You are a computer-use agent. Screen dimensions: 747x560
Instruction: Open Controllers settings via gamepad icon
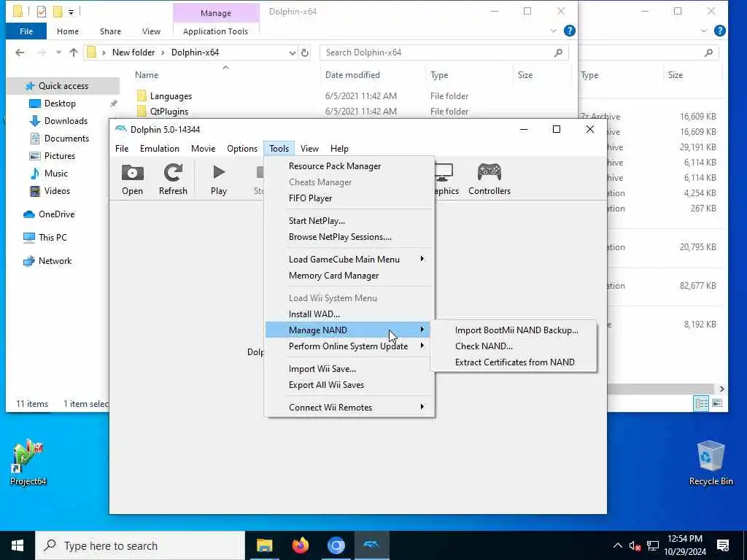(x=489, y=179)
